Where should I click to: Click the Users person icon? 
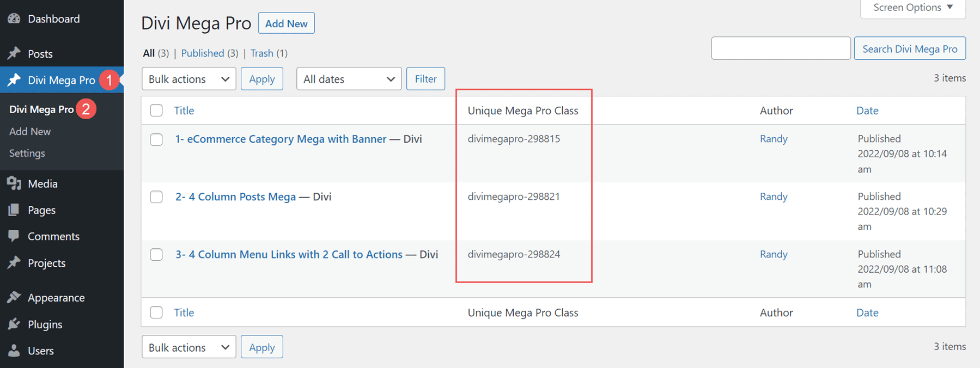point(14,351)
